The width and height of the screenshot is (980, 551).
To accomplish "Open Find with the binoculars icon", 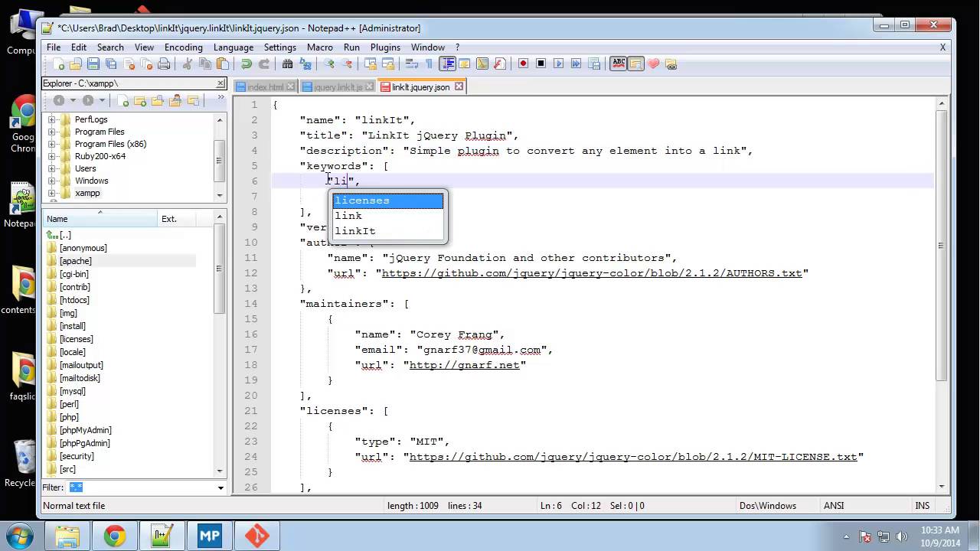I will click(288, 64).
